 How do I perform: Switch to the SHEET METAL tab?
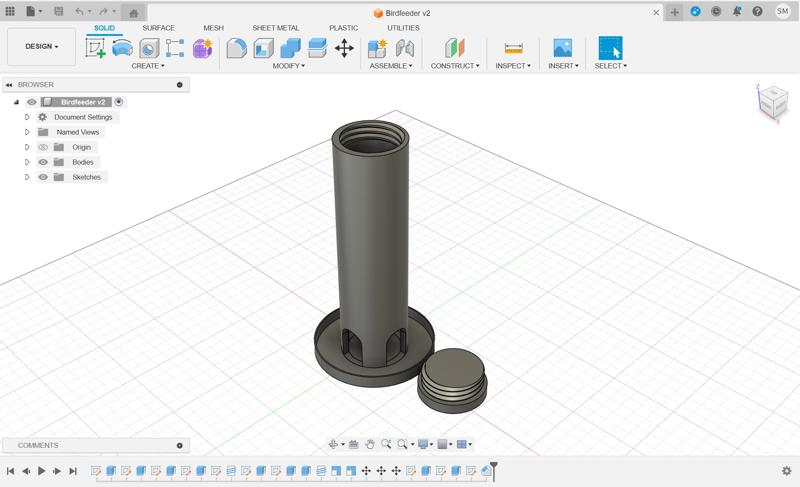(275, 28)
